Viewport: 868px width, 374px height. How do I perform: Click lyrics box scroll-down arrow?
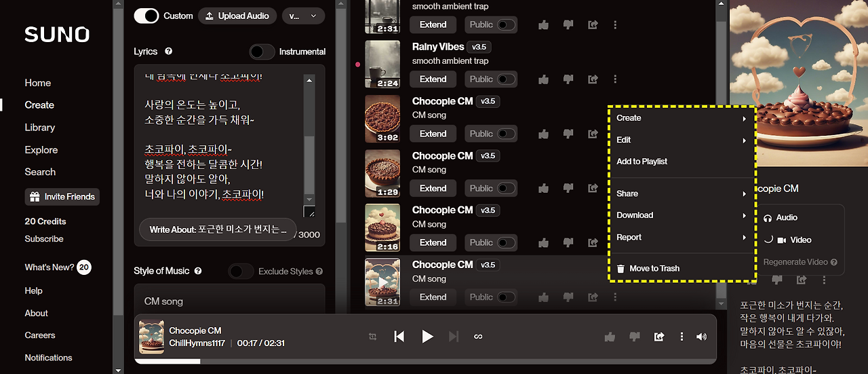[309, 199]
